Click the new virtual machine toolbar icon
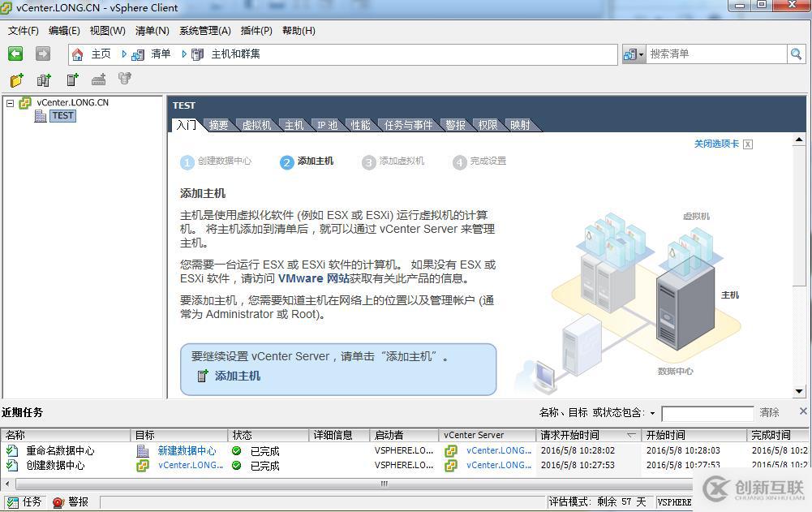The height and width of the screenshot is (512, 812). coord(98,80)
